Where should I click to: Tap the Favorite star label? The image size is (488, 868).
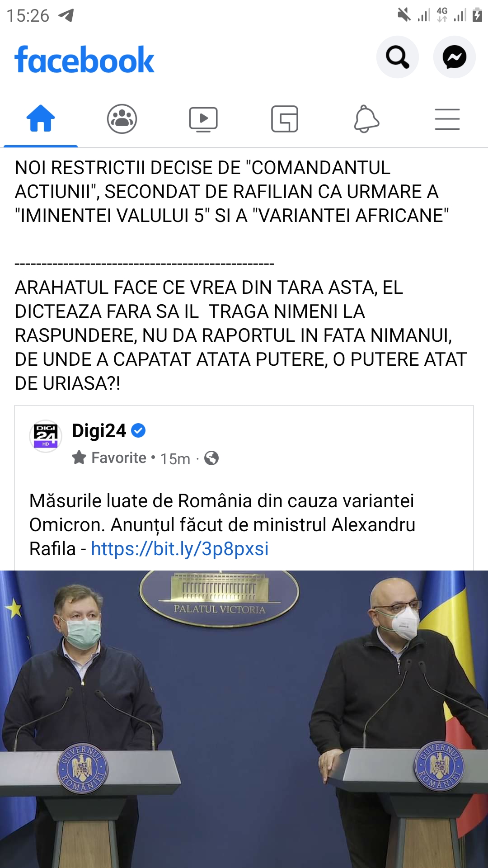(109, 458)
